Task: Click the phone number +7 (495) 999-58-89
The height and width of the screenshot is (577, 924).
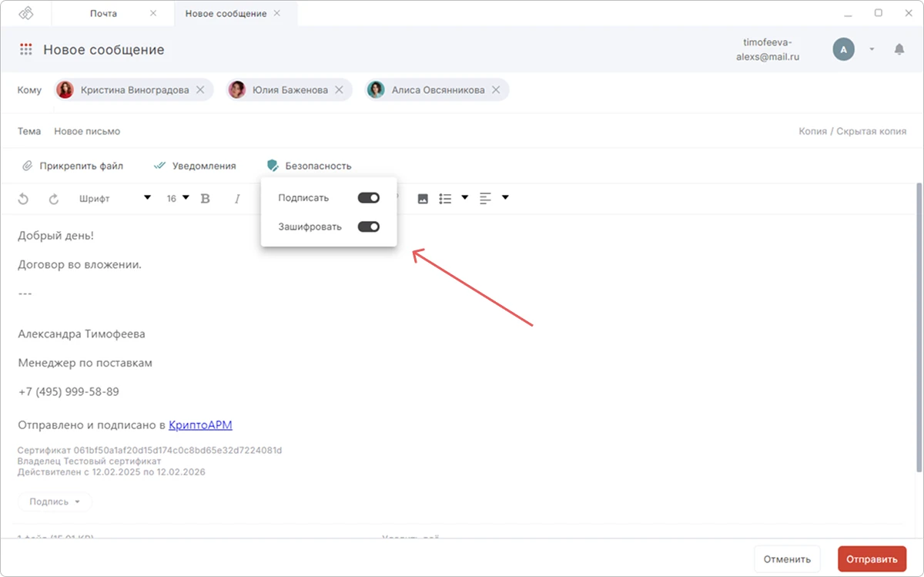Action: (x=69, y=391)
